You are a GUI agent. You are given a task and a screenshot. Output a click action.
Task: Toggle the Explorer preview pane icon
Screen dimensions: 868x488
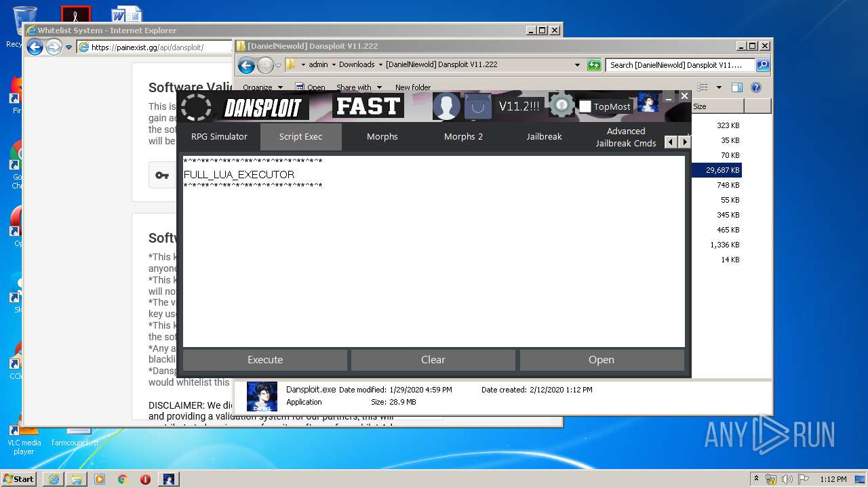pyautogui.click(x=737, y=87)
